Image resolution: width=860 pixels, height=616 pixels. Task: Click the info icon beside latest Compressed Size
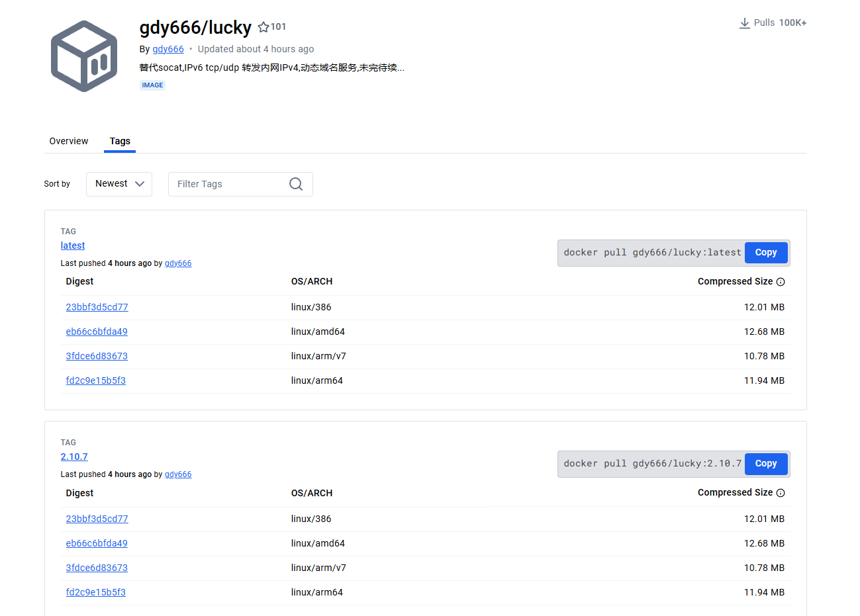click(x=781, y=282)
